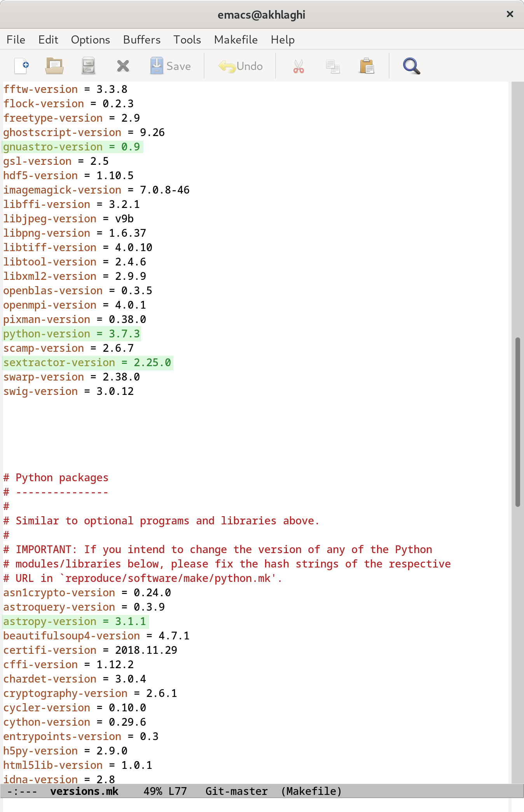
Task: Undo the last change
Action: [241, 66]
